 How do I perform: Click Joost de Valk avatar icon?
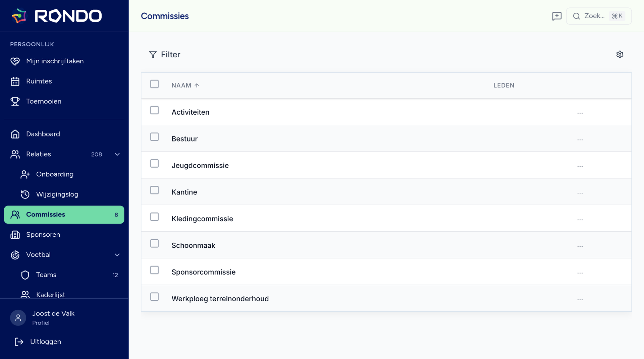coord(18,318)
